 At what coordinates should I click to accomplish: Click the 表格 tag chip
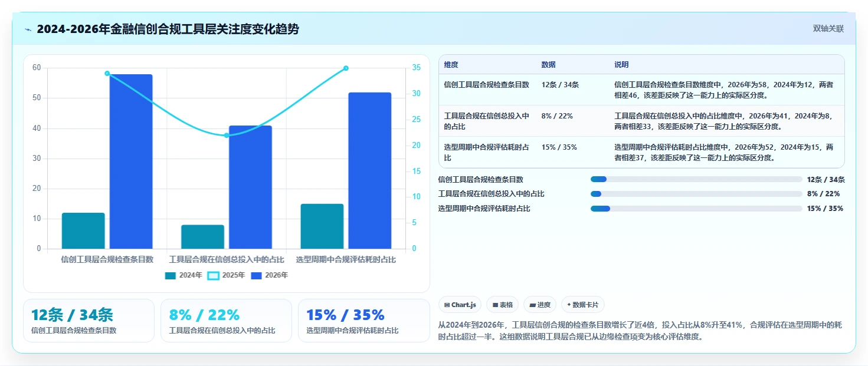tap(503, 305)
